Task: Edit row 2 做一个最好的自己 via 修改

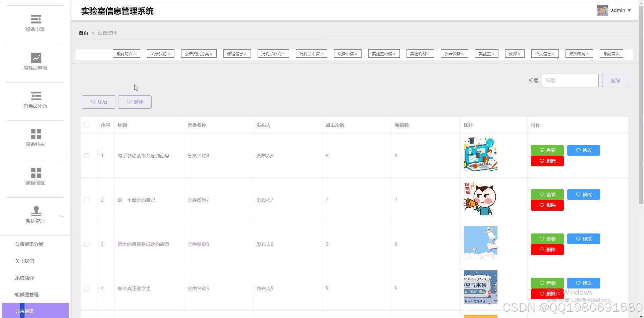Action: coord(584,195)
